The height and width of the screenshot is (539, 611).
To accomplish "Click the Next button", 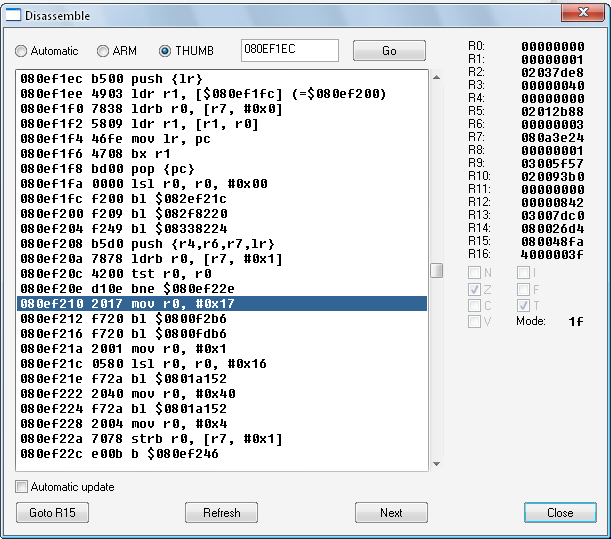I will click(391, 513).
